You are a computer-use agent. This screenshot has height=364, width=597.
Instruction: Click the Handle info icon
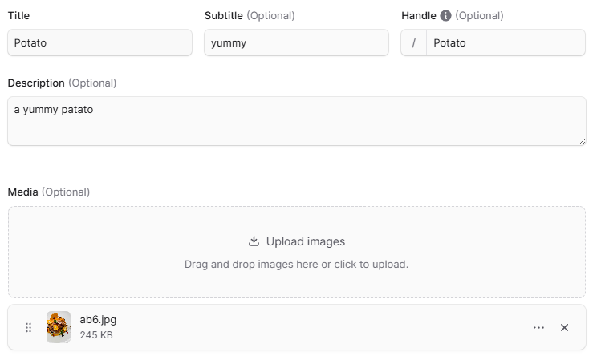[x=446, y=16]
